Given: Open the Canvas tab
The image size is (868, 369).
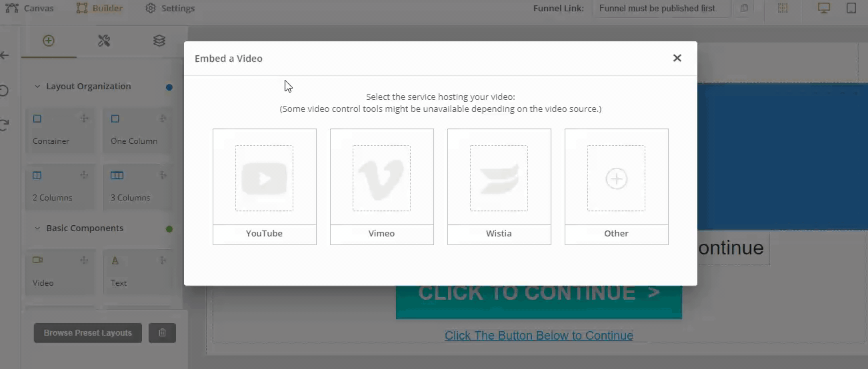Looking at the screenshot, I should click(x=30, y=8).
